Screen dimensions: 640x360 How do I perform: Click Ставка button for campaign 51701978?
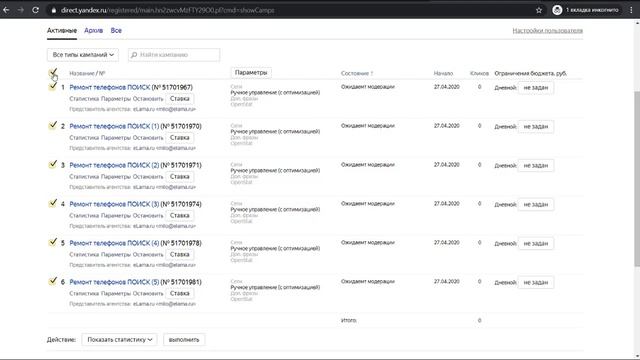click(x=180, y=254)
